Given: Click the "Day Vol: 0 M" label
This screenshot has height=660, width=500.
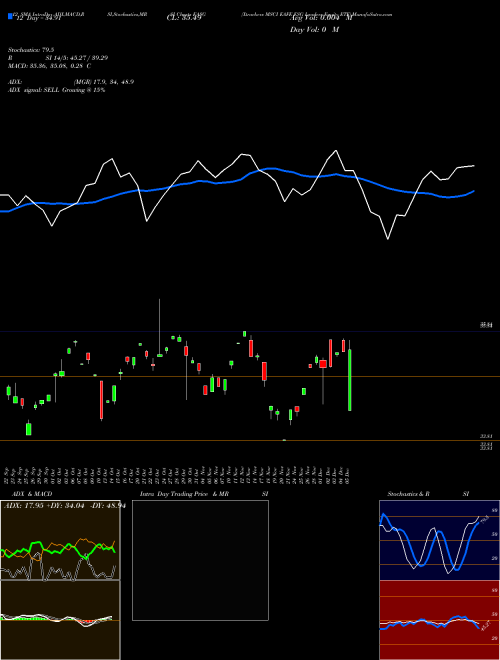Looking at the screenshot, I should 314,29.
